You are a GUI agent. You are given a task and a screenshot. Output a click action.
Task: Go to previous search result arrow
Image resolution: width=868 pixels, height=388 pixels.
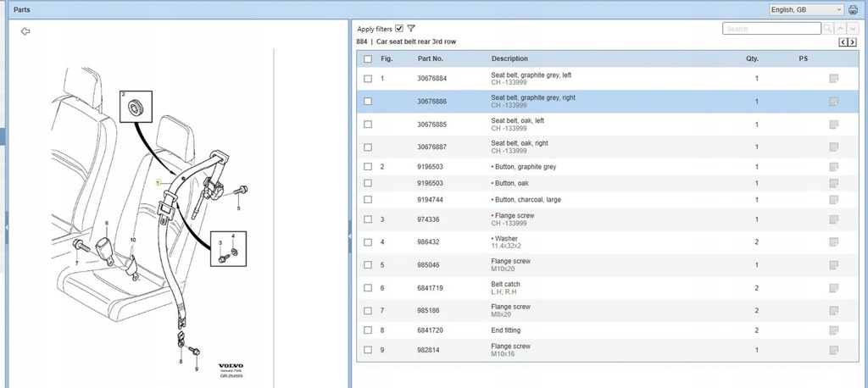click(840, 29)
